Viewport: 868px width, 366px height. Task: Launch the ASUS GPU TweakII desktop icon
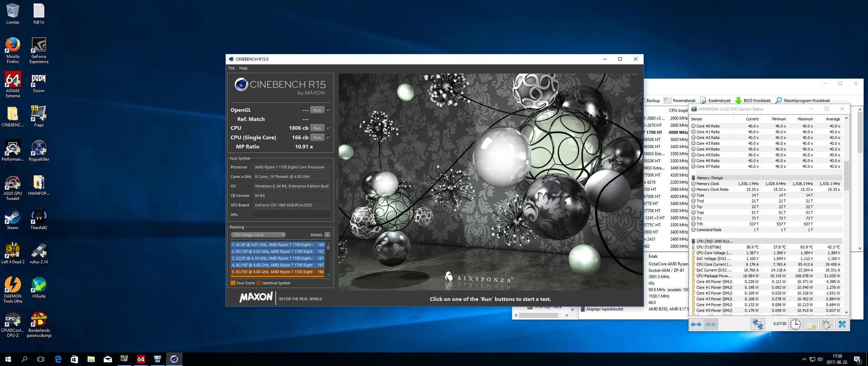13,188
